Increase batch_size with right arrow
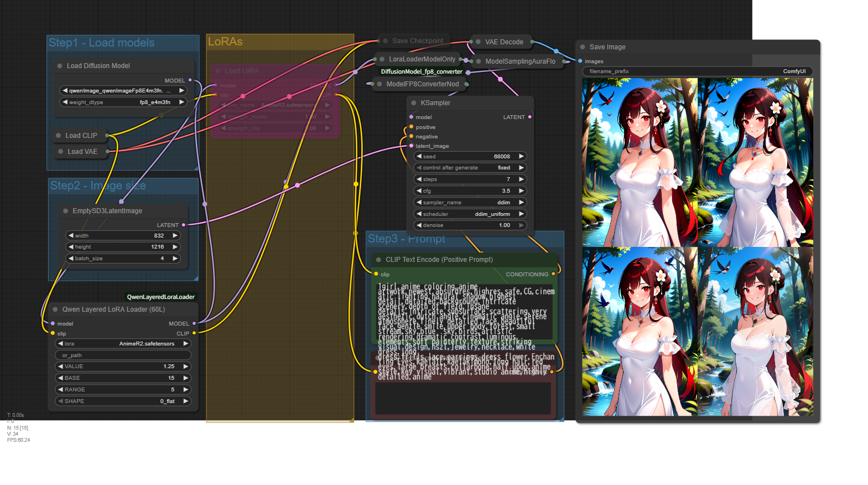The width and height of the screenshot is (868, 485). click(x=175, y=259)
